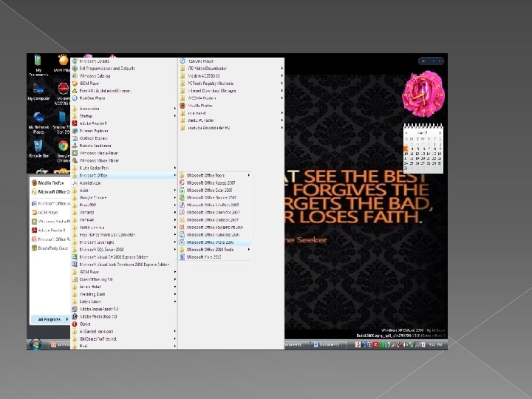Open GOM Player from recent programs list
532x399 pixels.
coord(50,212)
